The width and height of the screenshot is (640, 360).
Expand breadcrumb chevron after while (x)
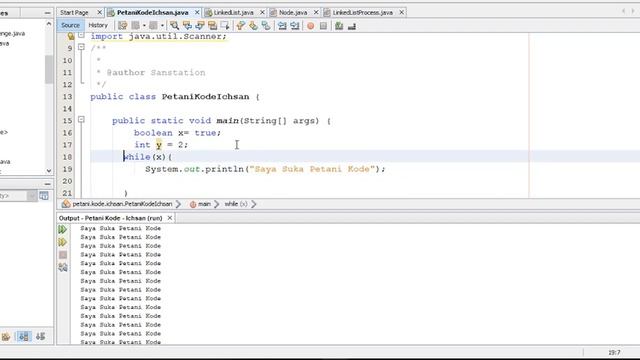click(253, 204)
